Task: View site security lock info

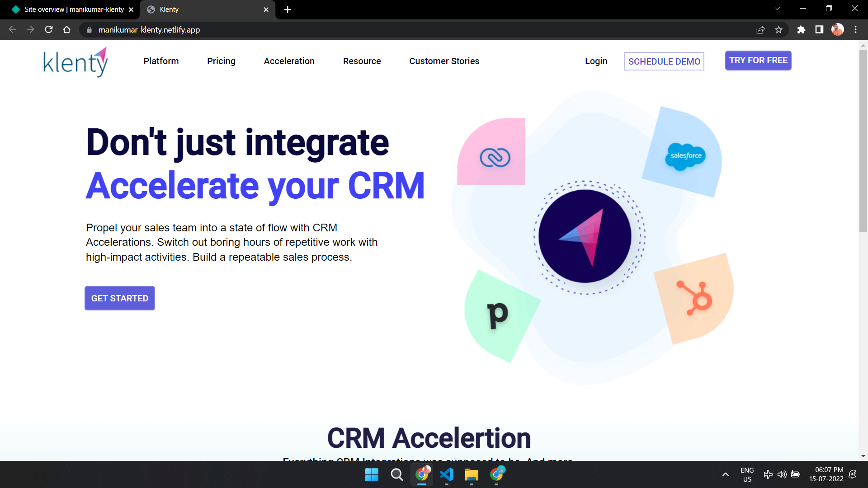Action: [89, 30]
